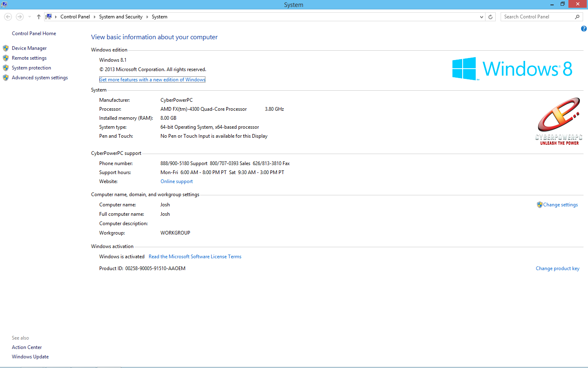Open the CyberPowerPC Online support link
Image resolution: width=588 pixels, height=369 pixels.
pyautogui.click(x=176, y=181)
